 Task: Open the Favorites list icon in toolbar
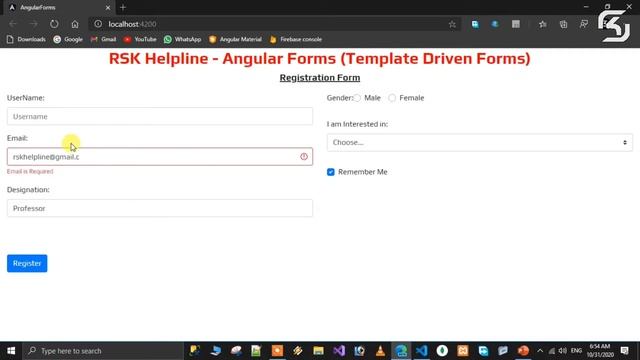(542, 24)
